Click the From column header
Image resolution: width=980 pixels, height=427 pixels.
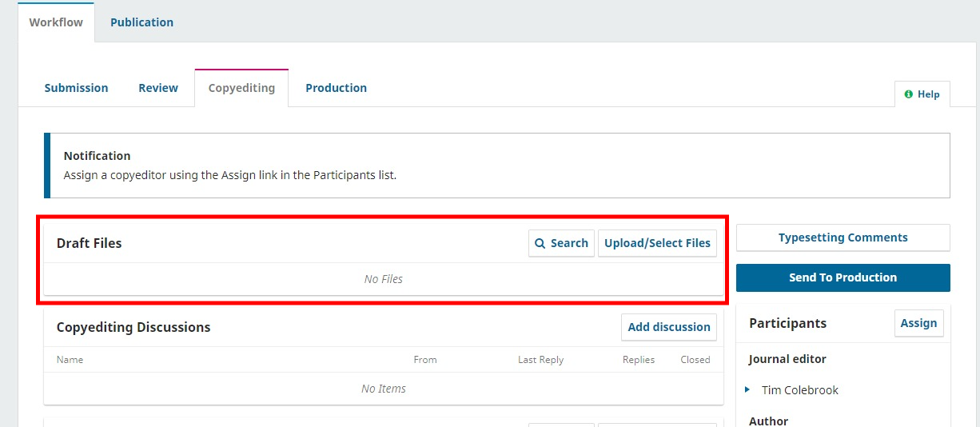coord(425,360)
